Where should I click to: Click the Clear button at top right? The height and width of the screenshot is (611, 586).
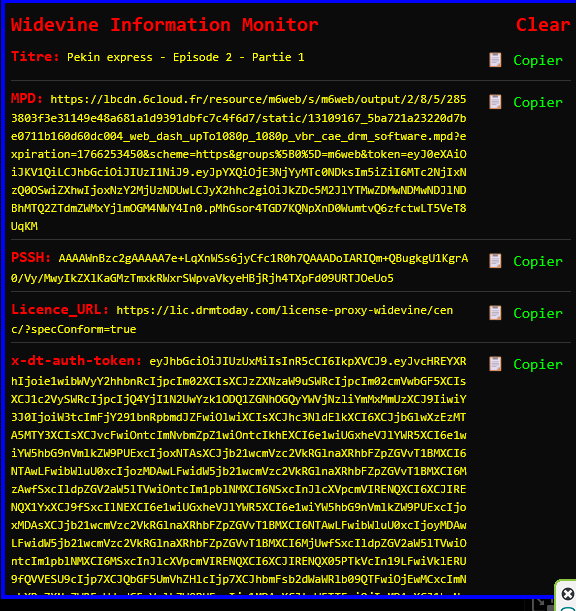pos(543,25)
